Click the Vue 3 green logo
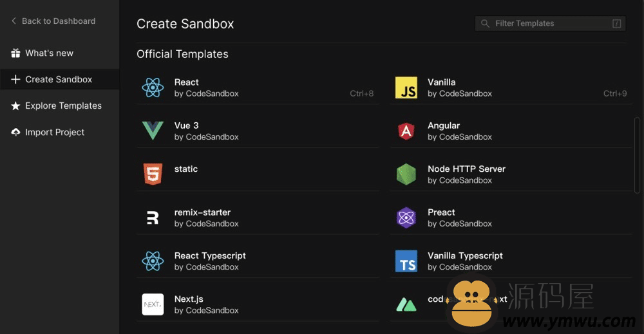Screen dimensions: 644x334 click(x=153, y=131)
